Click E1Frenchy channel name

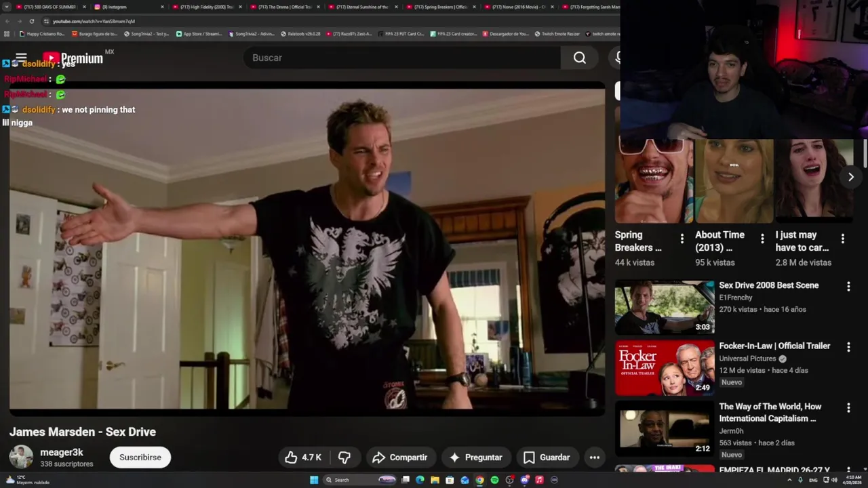[736, 298]
